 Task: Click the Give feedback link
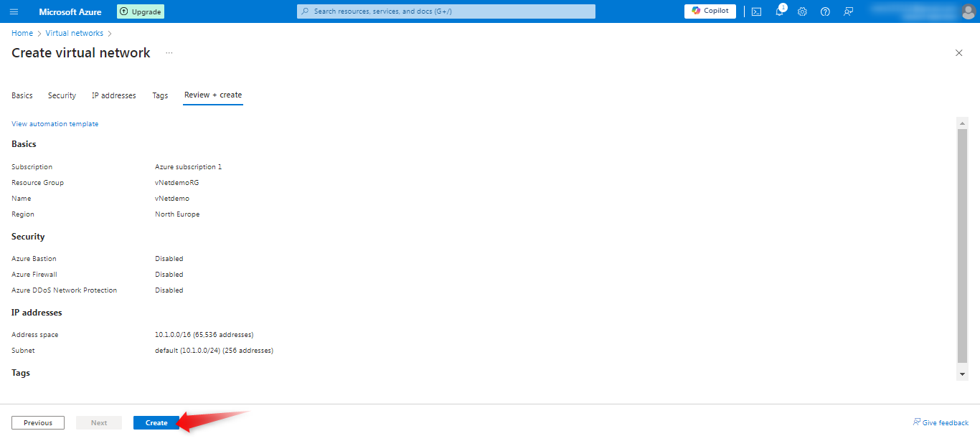coord(941,423)
